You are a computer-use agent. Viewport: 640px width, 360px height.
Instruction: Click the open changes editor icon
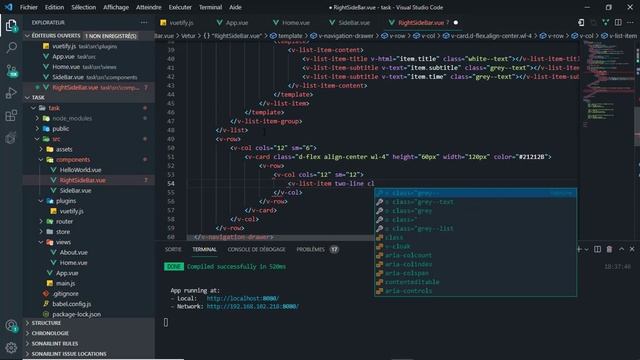coord(580,22)
